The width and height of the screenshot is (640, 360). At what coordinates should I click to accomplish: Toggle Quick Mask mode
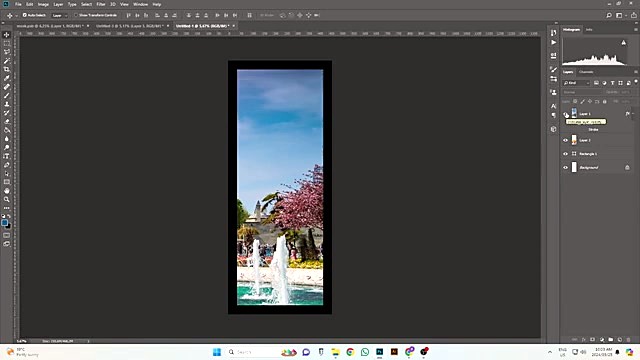7,235
